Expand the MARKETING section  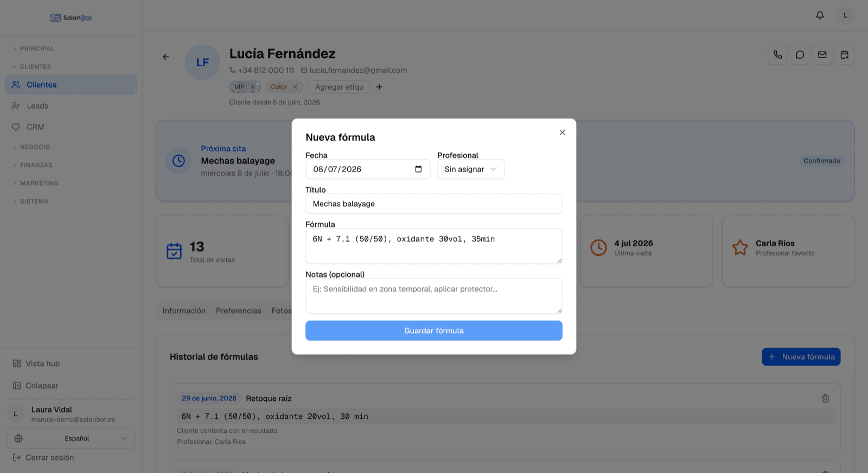coord(35,184)
